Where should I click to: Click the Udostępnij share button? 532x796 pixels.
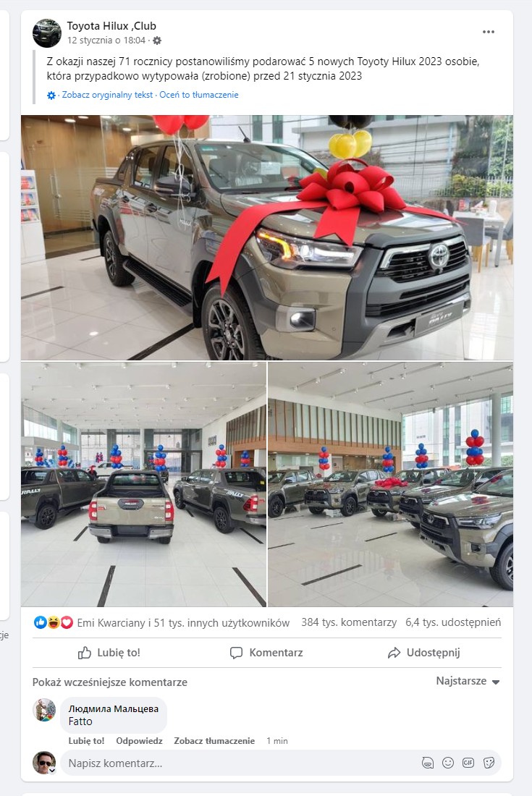(x=424, y=653)
